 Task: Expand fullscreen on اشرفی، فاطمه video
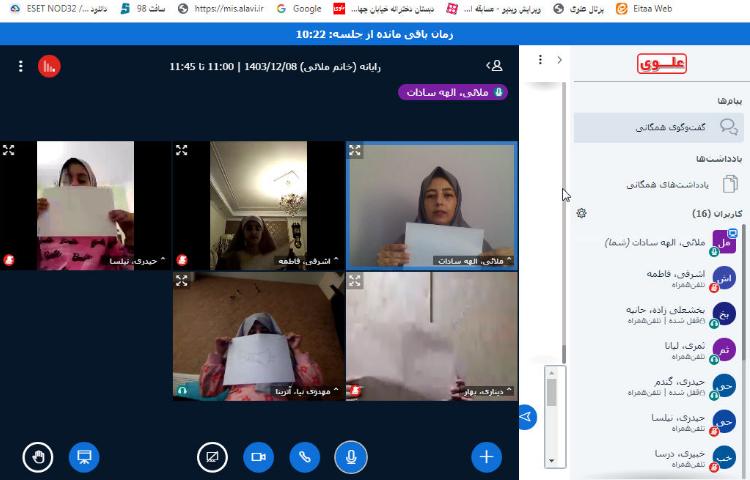[x=182, y=150]
